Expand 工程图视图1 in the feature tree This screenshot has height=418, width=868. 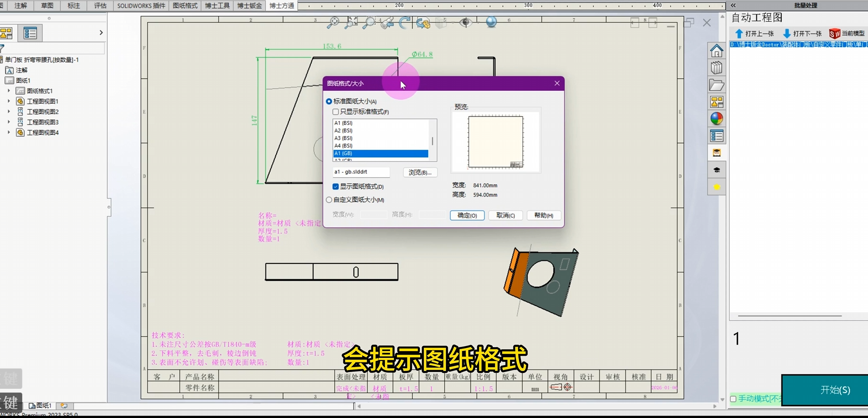point(8,101)
